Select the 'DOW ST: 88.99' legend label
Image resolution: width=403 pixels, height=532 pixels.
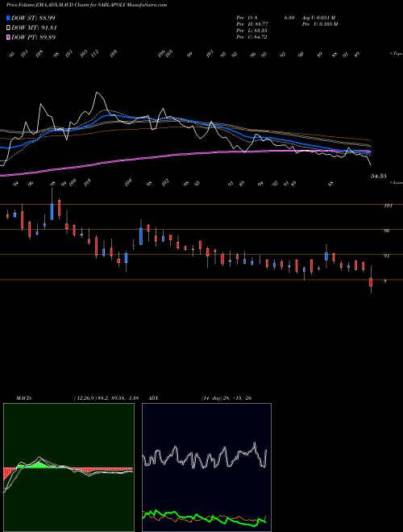click(33, 18)
